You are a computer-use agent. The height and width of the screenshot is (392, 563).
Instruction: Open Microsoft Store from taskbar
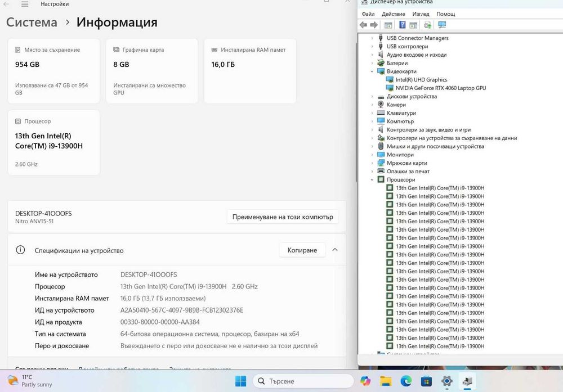pyautogui.click(x=426, y=381)
